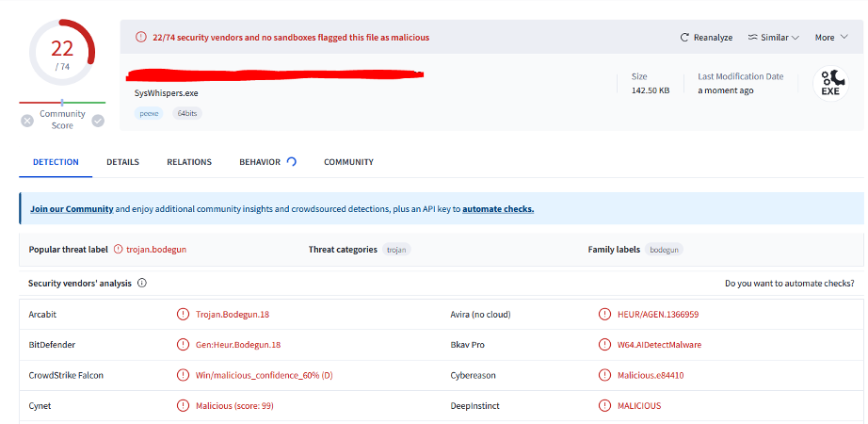Image resolution: width=868 pixels, height=424 pixels.
Task: Click the community score bar
Action: pyautogui.click(x=62, y=103)
